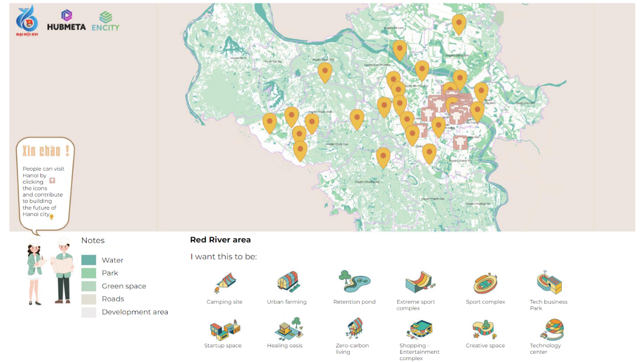Pick the Creative space icon

pos(484,329)
